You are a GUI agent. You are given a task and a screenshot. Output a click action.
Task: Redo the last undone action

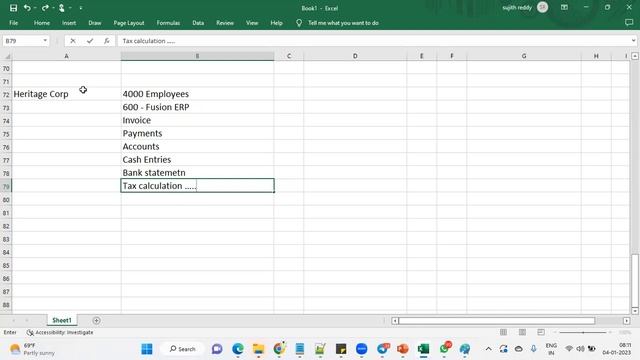pyautogui.click(x=44, y=8)
